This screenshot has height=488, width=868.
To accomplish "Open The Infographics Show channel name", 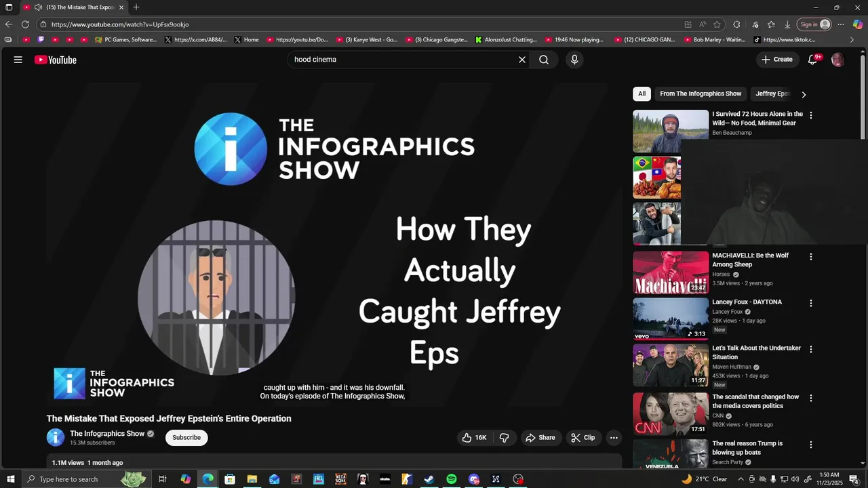I will coord(107,434).
